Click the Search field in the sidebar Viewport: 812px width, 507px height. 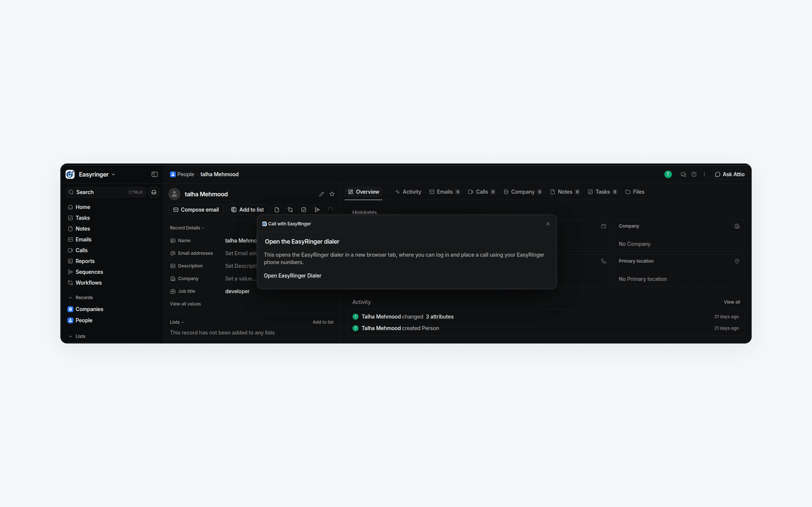pyautogui.click(x=106, y=192)
